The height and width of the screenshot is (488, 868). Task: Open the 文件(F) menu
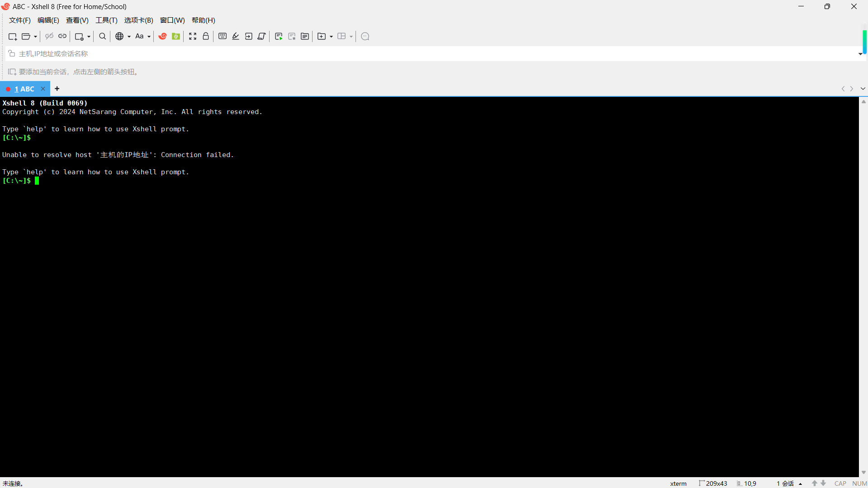click(x=20, y=20)
